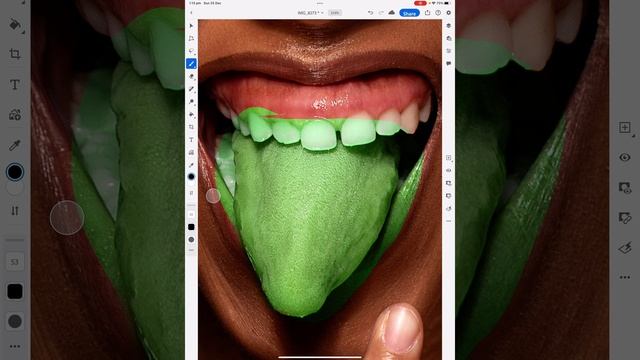Select the tool icon directly below the Eraser

[191, 89]
